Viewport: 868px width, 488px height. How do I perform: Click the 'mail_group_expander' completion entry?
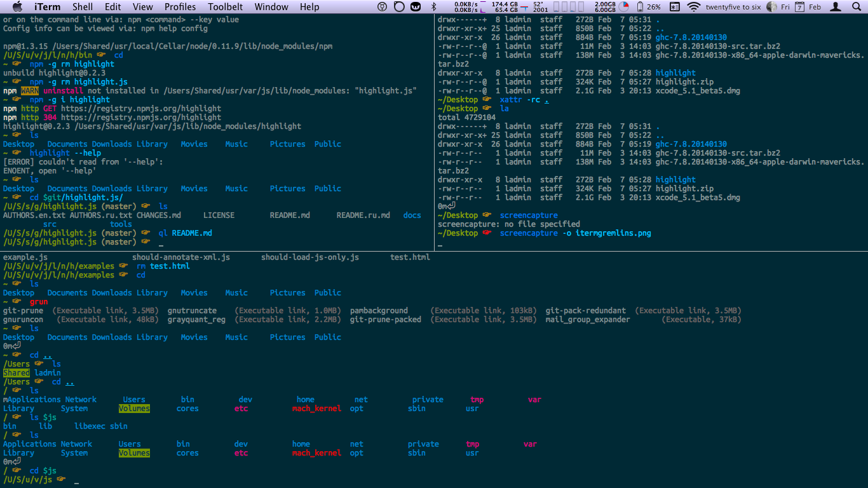coord(588,320)
